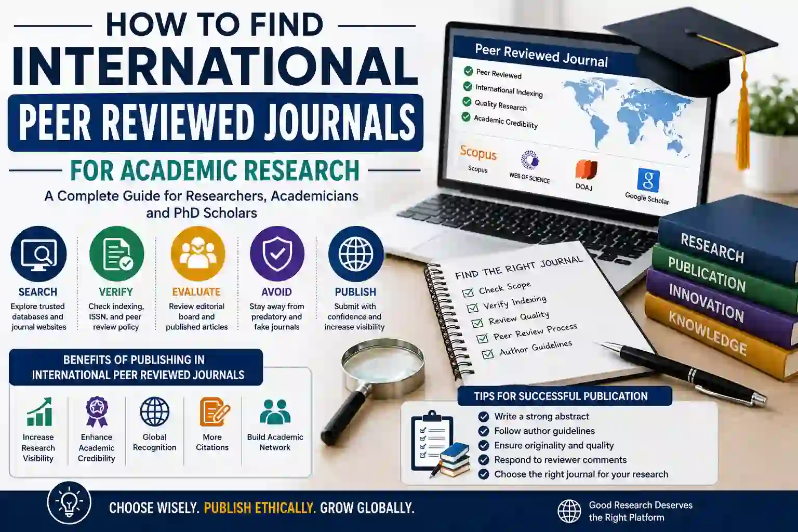
Task: Tick the Check Scope checkbox on notebook
Action: [x=468, y=293]
